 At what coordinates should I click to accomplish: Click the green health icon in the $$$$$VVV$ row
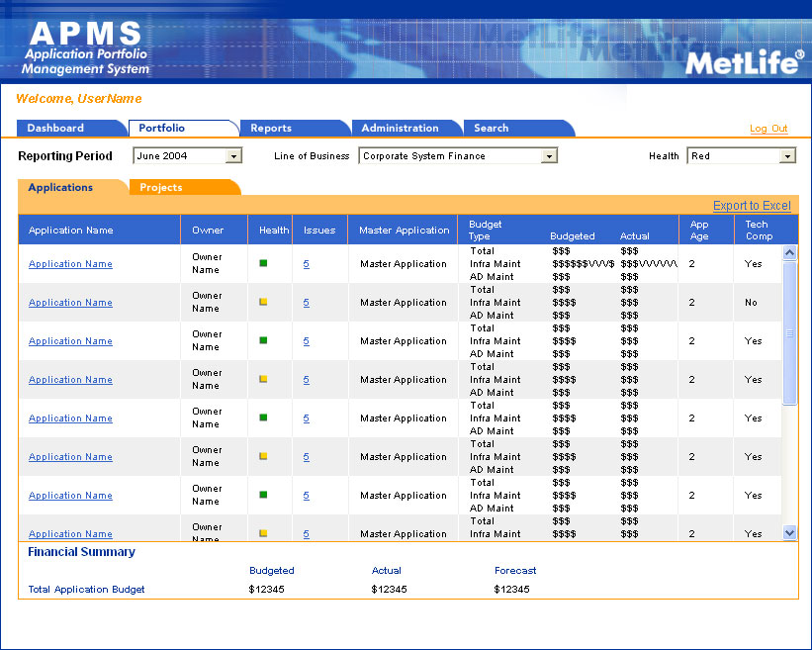click(263, 263)
